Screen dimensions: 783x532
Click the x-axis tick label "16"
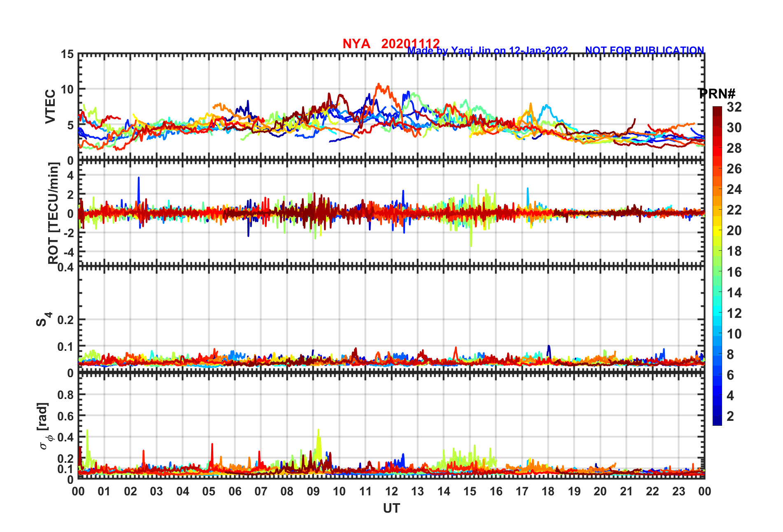(496, 492)
